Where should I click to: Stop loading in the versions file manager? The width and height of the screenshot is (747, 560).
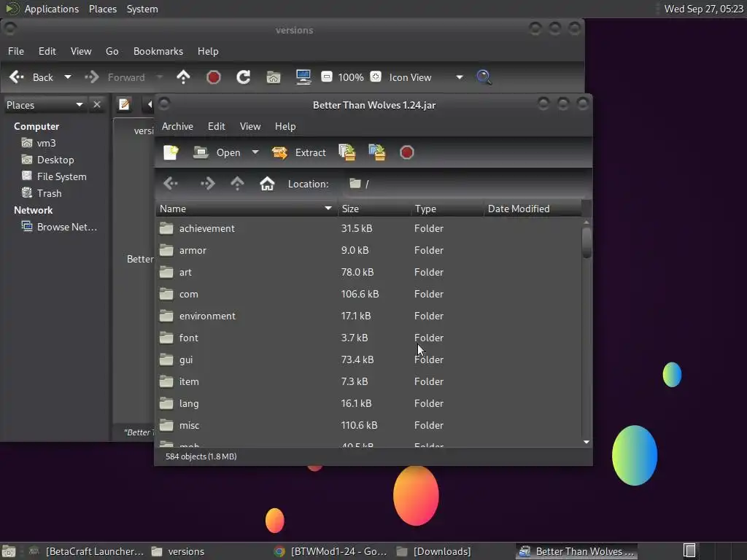point(214,77)
